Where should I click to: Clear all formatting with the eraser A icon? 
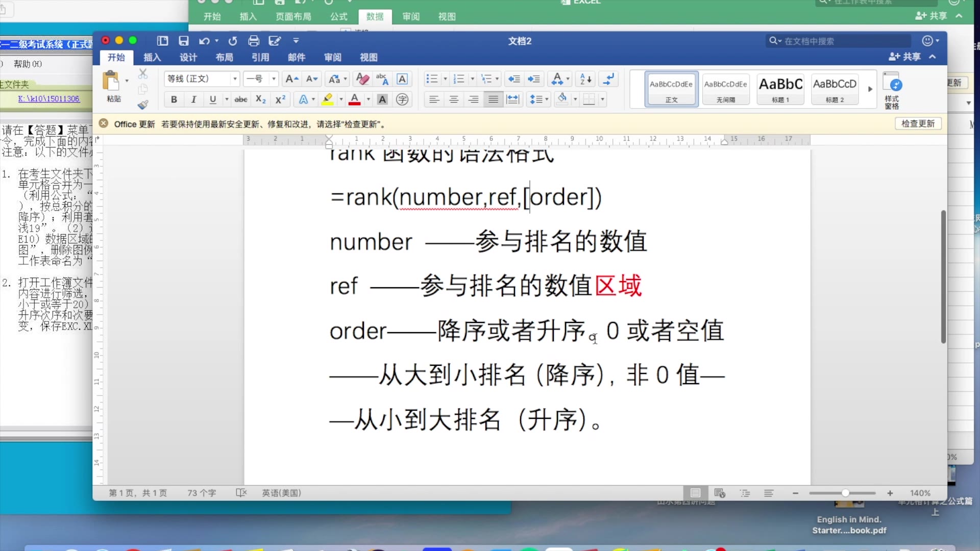(x=362, y=79)
